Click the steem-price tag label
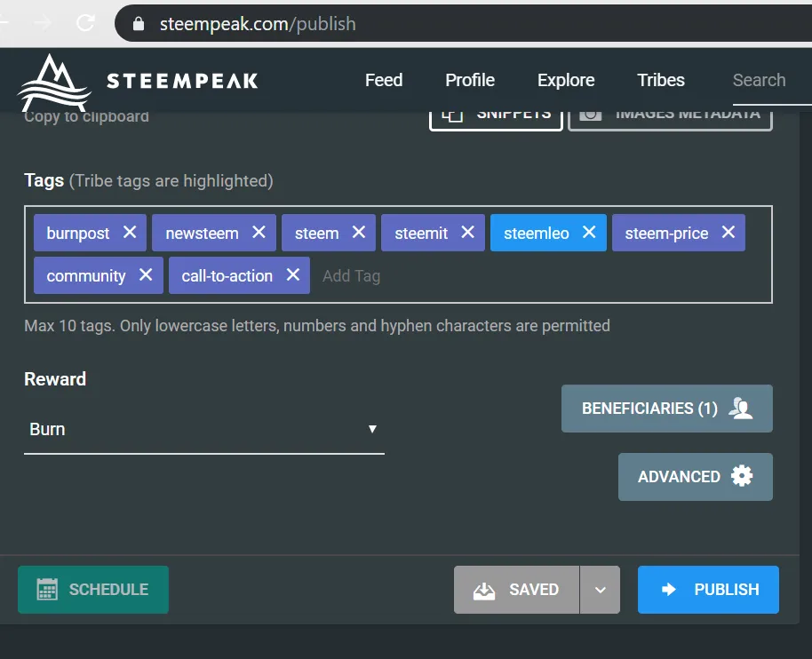The width and height of the screenshot is (812, 659). pos(666,234)
